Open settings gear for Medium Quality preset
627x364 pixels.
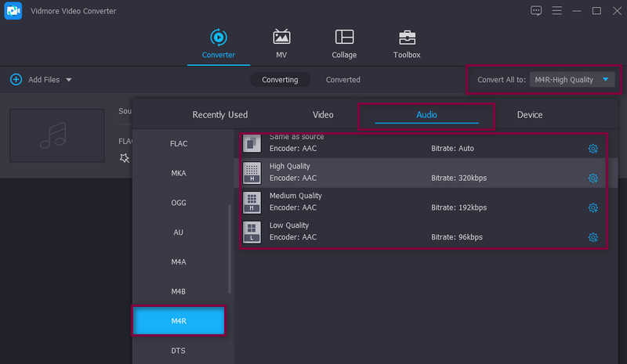593,207
